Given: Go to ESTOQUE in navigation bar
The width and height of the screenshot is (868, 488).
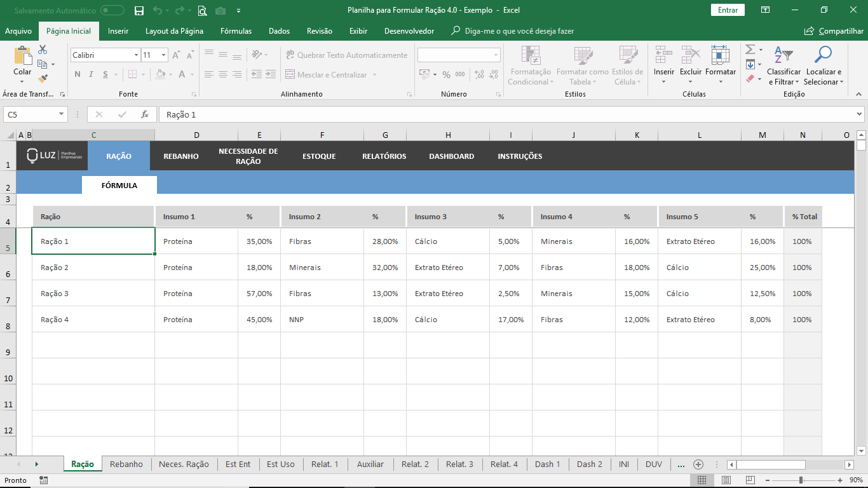Looking at the screenshot, I should 319,156.
